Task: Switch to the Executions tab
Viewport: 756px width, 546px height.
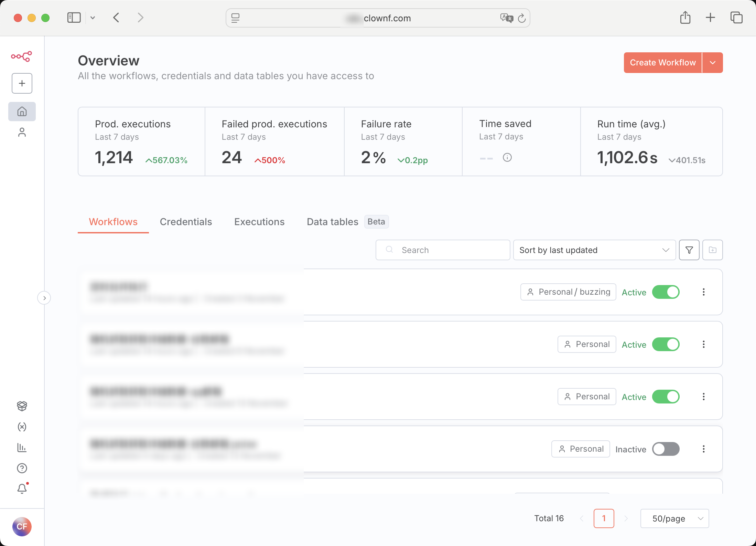Action: pos(259,222)
